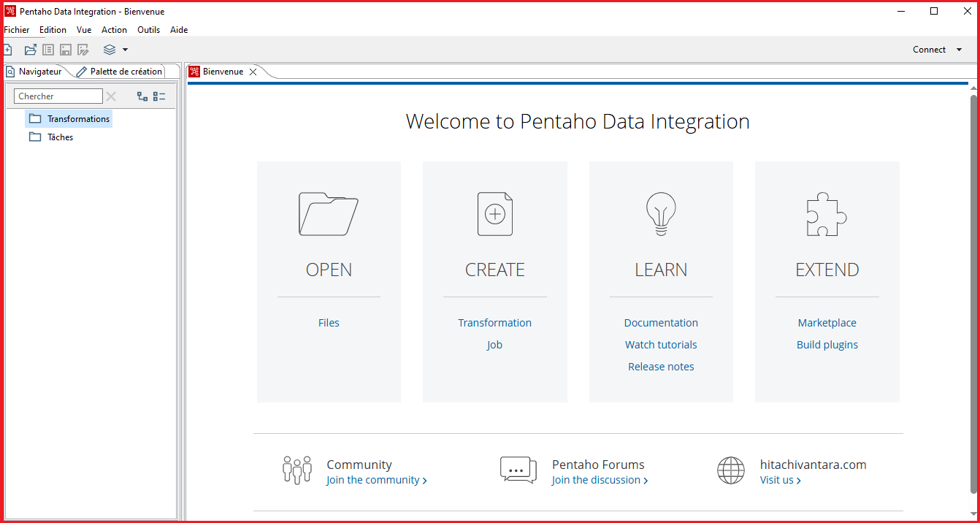Click the Pentaho Forums speech-bubble icon
This screenshot has width=980, height=523.
tap(518, 470)
